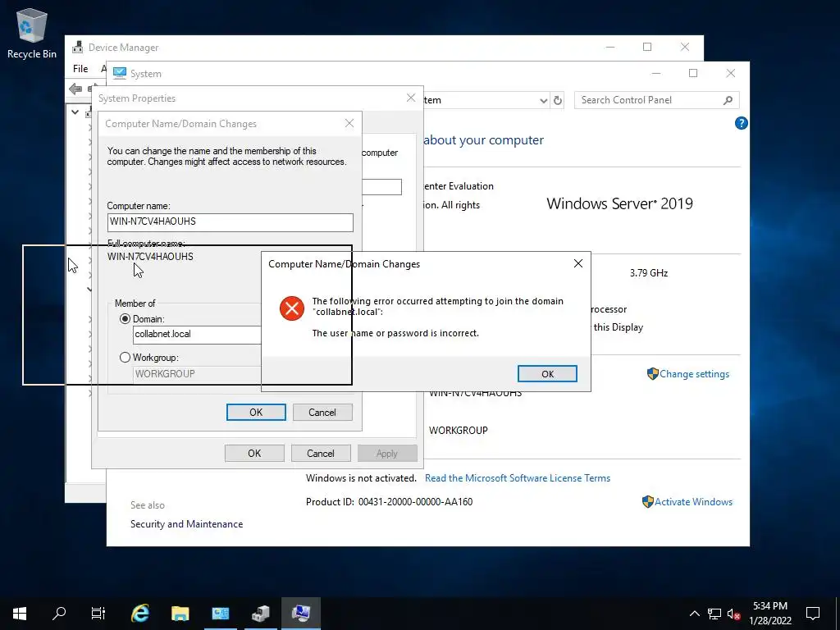Close the error message dialog with X
The image size is (840, 630).
[578, 263]
